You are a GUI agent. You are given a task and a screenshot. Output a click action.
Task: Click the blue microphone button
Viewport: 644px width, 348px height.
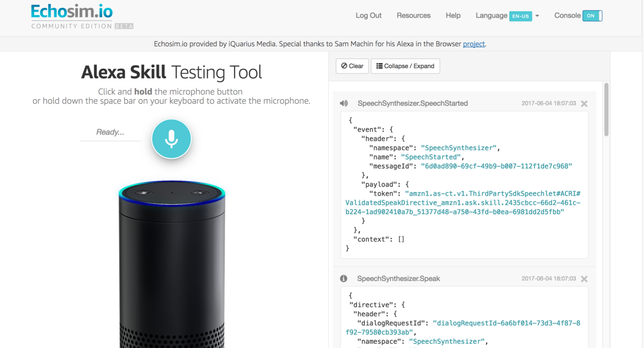coord(171,139)
